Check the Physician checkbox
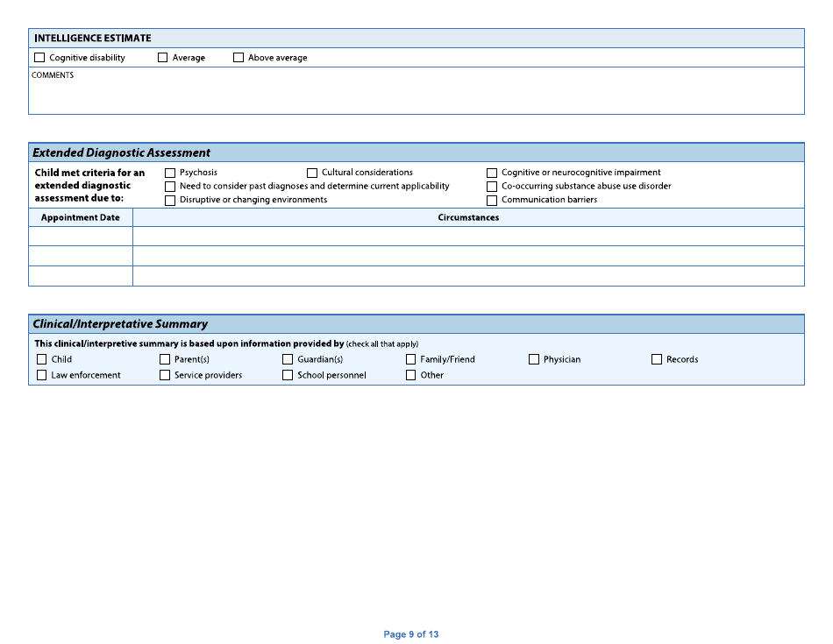833x644 pixels. pos(534,359)
